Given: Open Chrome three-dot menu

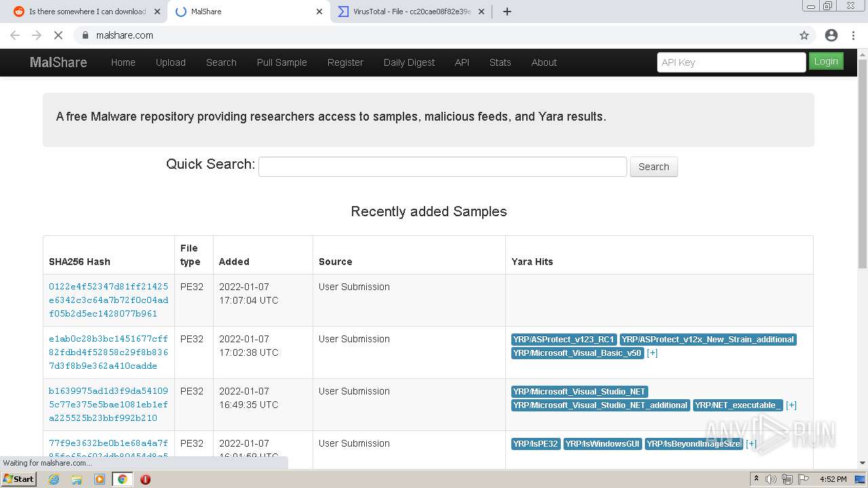Looking at the screenshot, I should (853, 35).
